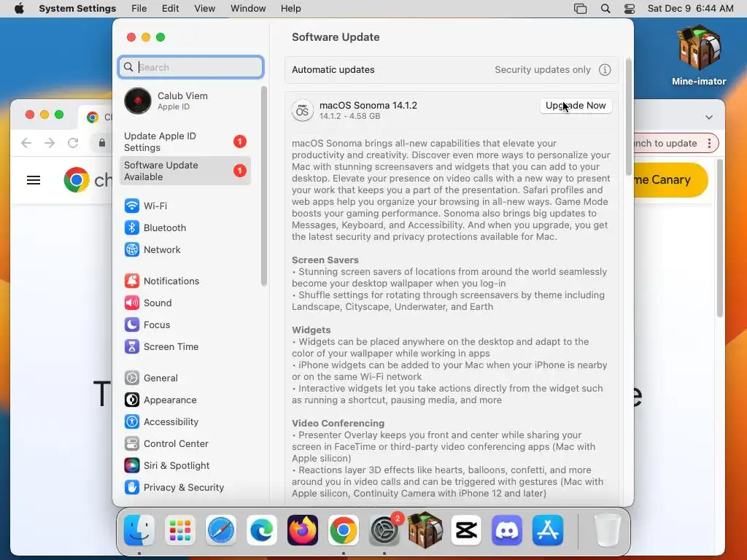Launch Mine-imator from the Dock
Screen dimensions: 747x560
coord(425,530)
